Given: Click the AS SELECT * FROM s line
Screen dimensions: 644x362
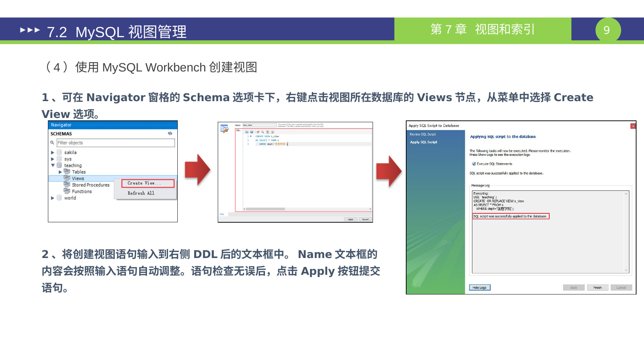Looking at the screenshot, I should coord(267,140).
